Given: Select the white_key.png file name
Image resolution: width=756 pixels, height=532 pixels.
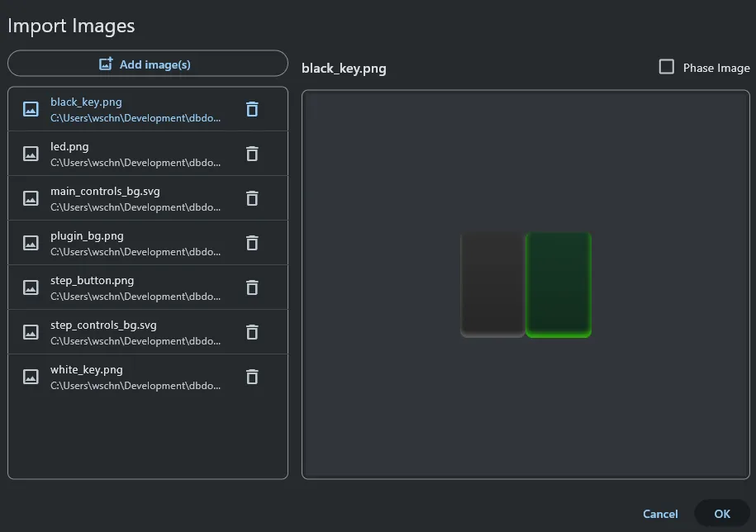Looking at the screenshot, I should point(86,369).
